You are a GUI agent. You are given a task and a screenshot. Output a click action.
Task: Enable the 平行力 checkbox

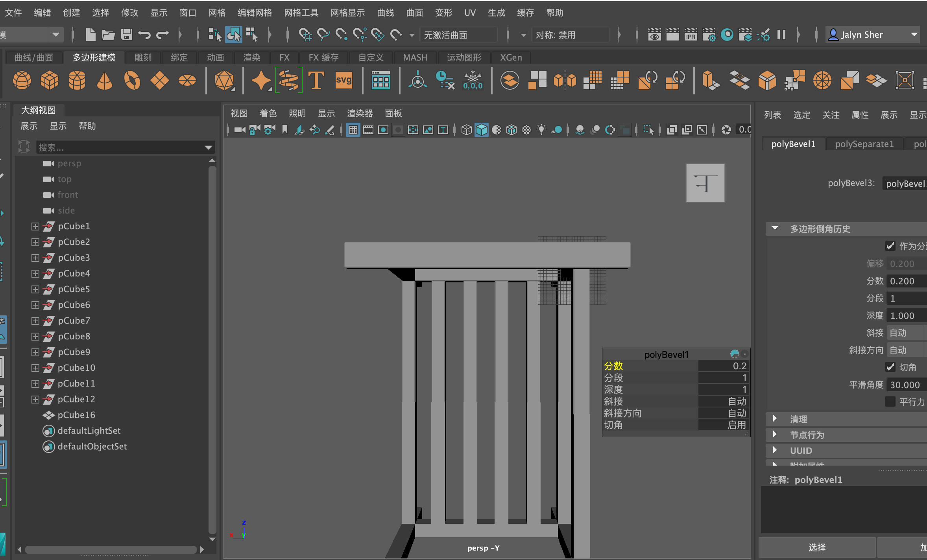[890, 402]
